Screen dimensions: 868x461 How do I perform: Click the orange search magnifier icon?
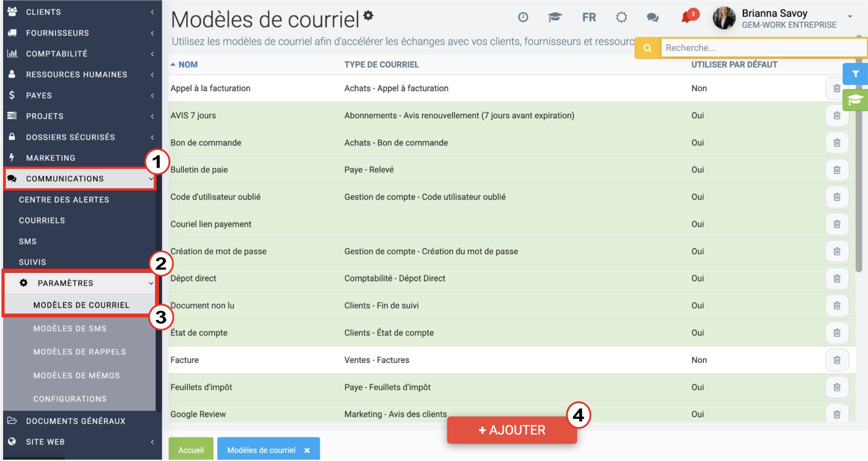tap(647, 48)
